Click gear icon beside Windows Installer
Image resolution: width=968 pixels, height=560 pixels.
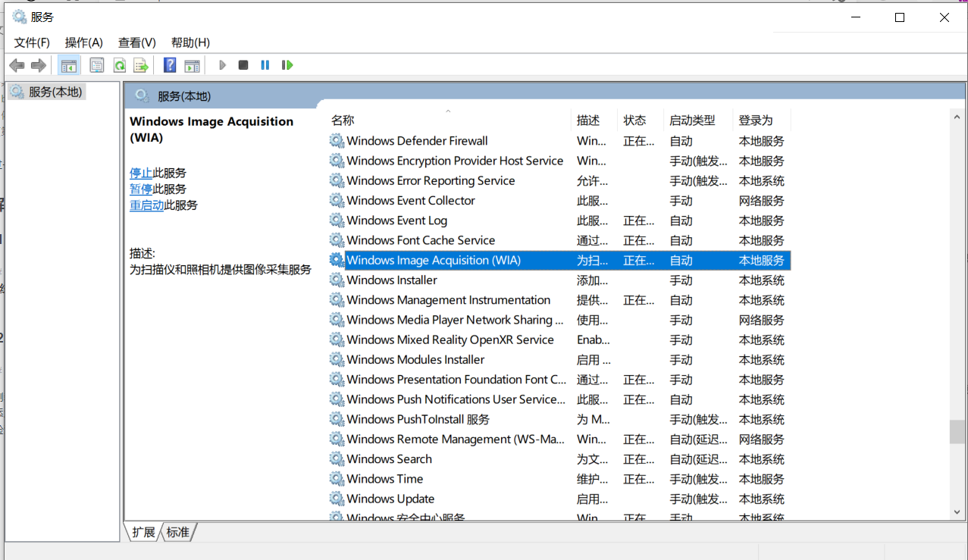coord(337,280)
